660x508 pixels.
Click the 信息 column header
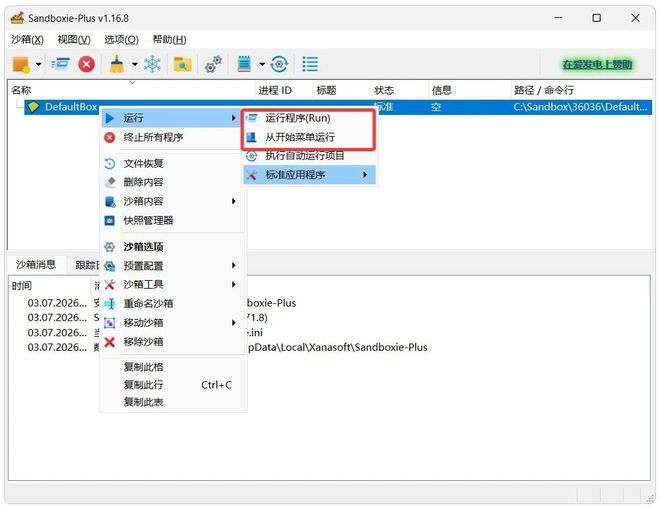tap(469, 90)
